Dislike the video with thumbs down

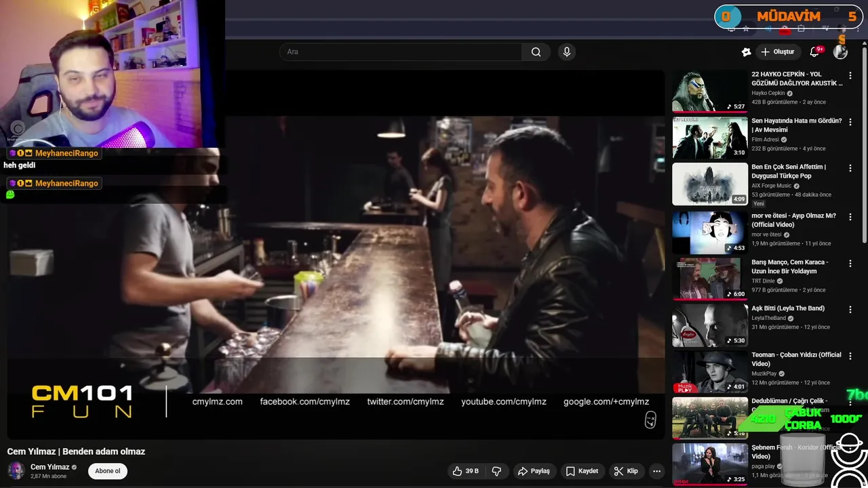(x=496, y=471)
